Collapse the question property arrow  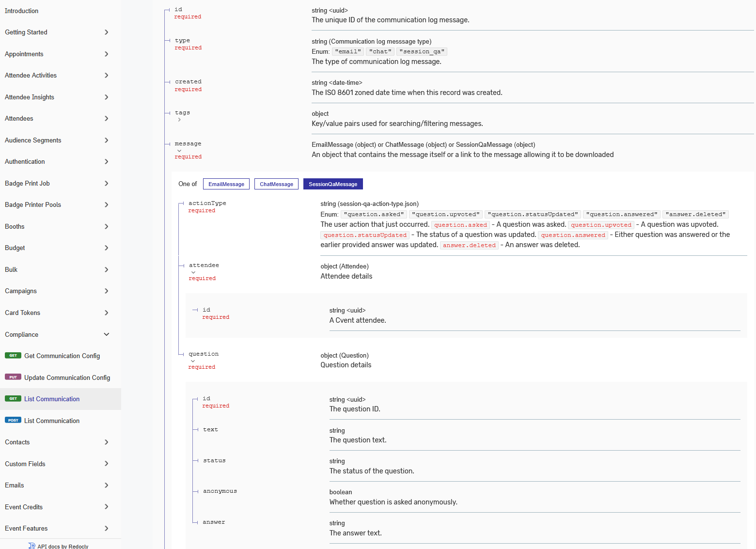coord(193,361)
